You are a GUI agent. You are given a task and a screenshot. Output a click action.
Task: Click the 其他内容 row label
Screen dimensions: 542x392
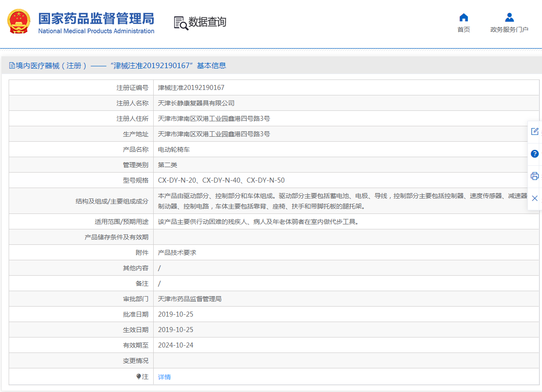135,268
